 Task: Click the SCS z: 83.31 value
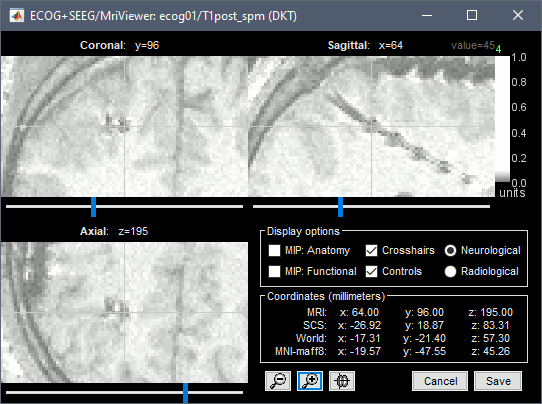tap(490, 325)
